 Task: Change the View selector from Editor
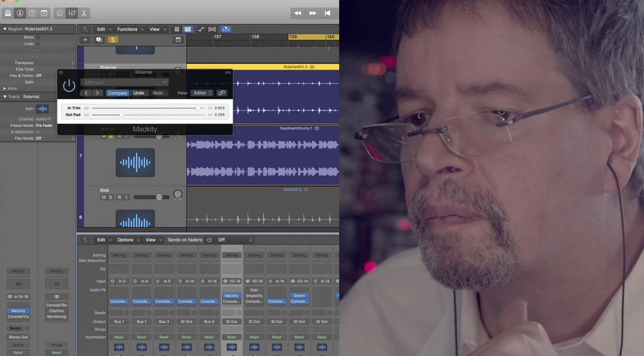pos(202,93)
